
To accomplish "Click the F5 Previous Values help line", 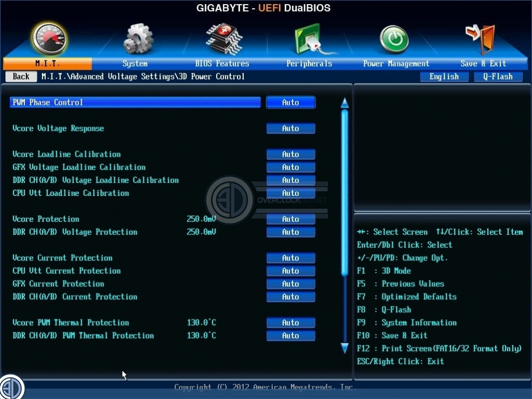I will pos(401,284).
